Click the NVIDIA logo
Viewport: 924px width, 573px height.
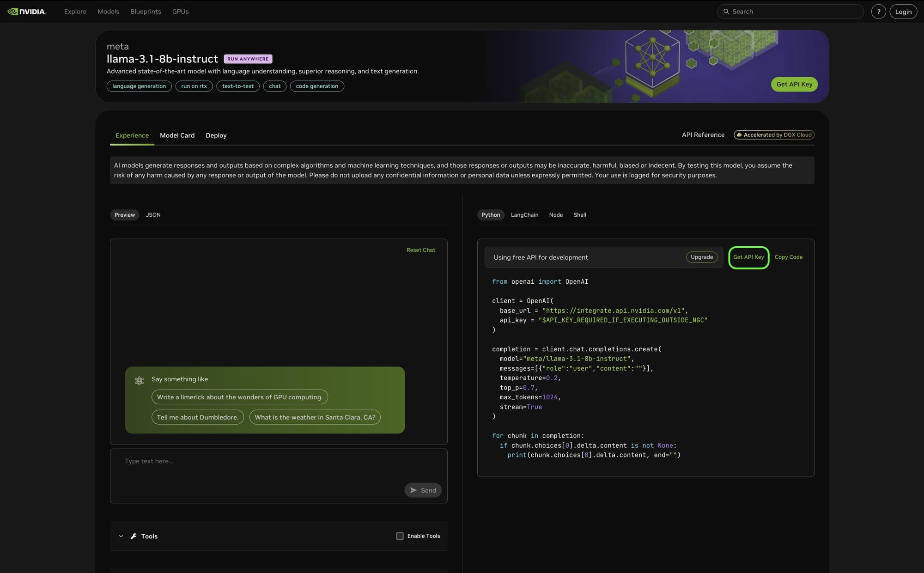coord(26,12)
